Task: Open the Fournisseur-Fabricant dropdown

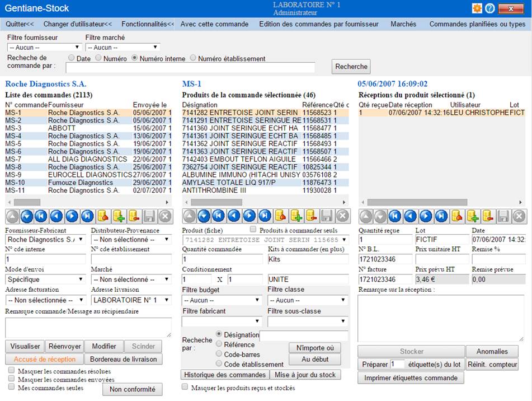Action: (x=45, y=239)
